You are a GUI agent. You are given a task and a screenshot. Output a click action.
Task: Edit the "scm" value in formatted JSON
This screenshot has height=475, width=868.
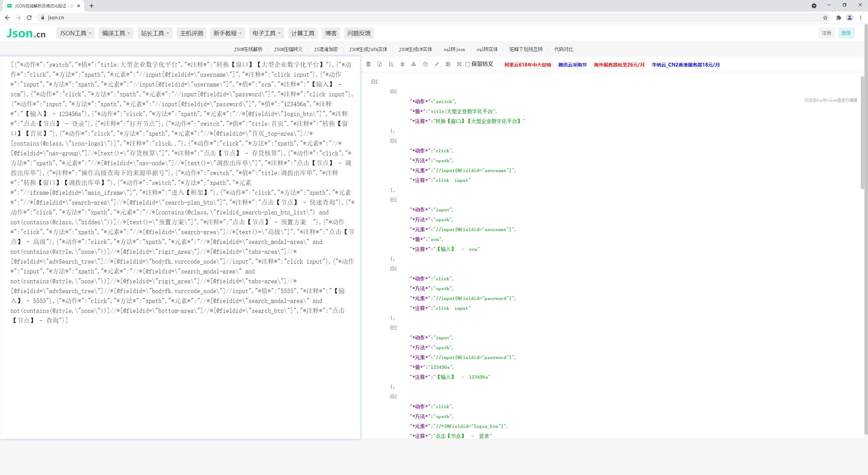pos(434,239)
